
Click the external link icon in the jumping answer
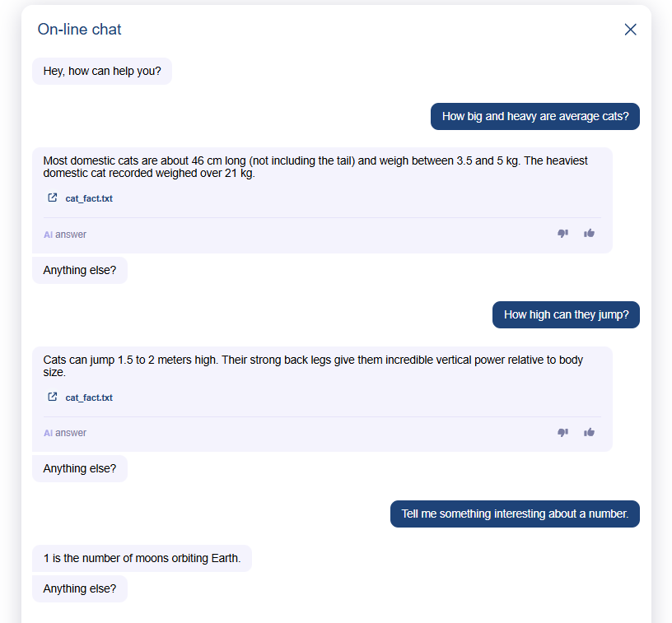(x=53, y=398)
